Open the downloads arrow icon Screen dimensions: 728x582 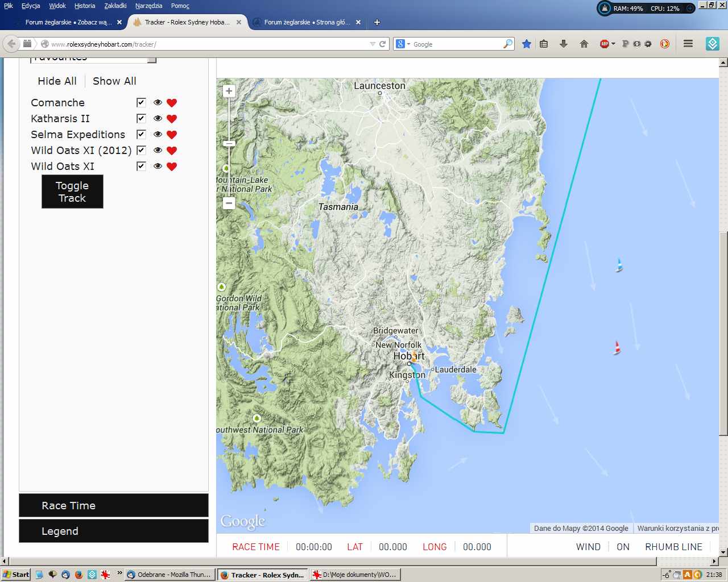564,44
